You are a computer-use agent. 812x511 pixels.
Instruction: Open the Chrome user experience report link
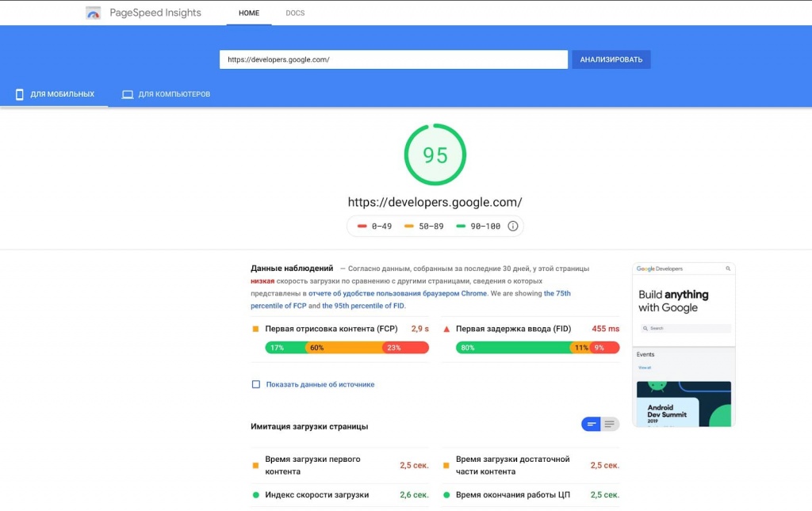click(x=398, y=293)
